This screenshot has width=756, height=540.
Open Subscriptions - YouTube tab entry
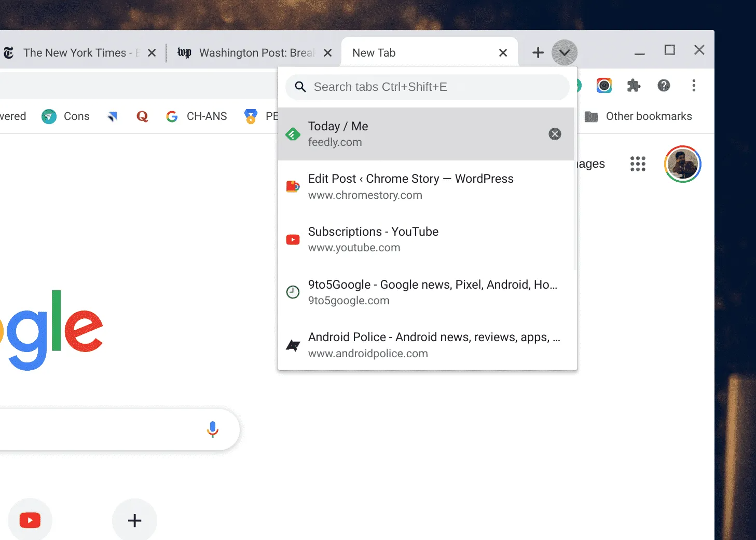[x=427, y=239]
